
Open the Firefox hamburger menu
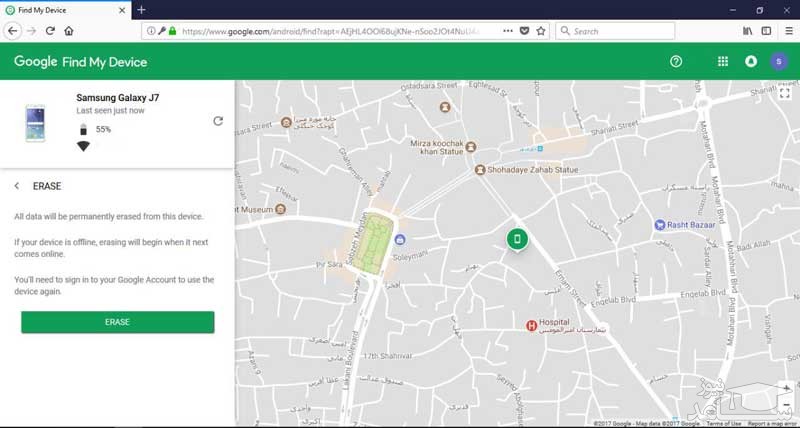[787, 31]
